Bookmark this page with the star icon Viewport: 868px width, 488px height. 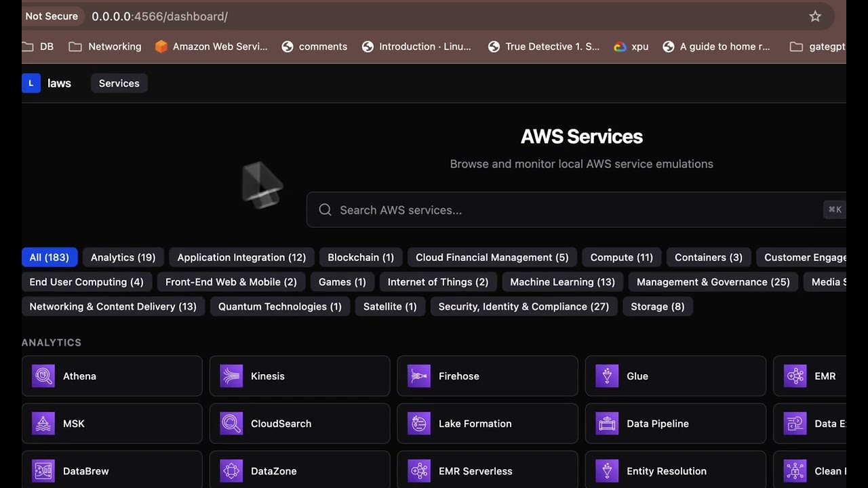[x=815, y=16]
